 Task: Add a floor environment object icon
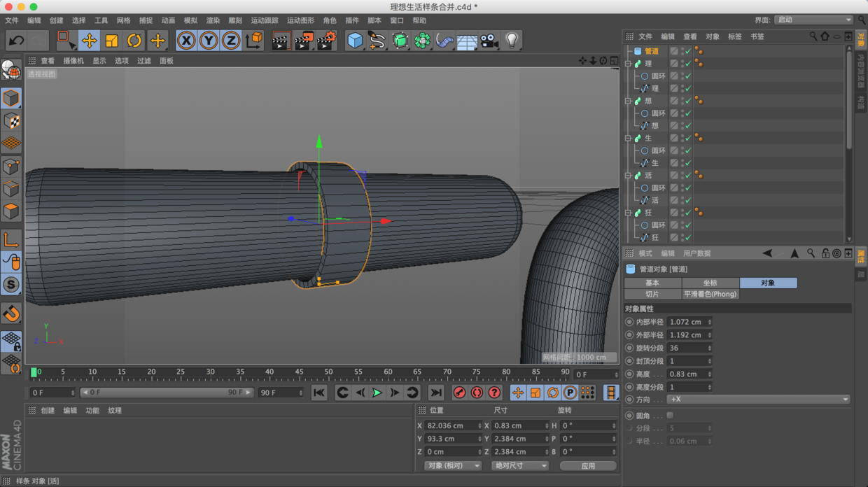[x=467, y=41]
